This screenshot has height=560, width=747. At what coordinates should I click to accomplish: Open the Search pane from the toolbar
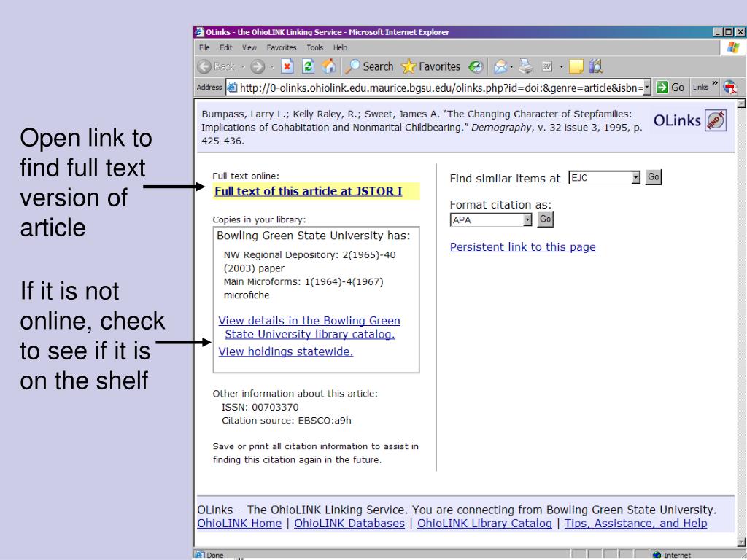pos(370,66)
